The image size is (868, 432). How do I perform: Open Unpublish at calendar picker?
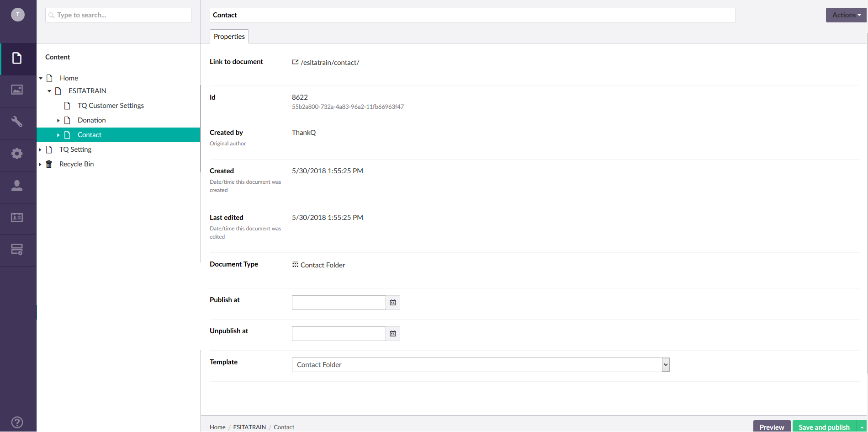pos(393,334)
